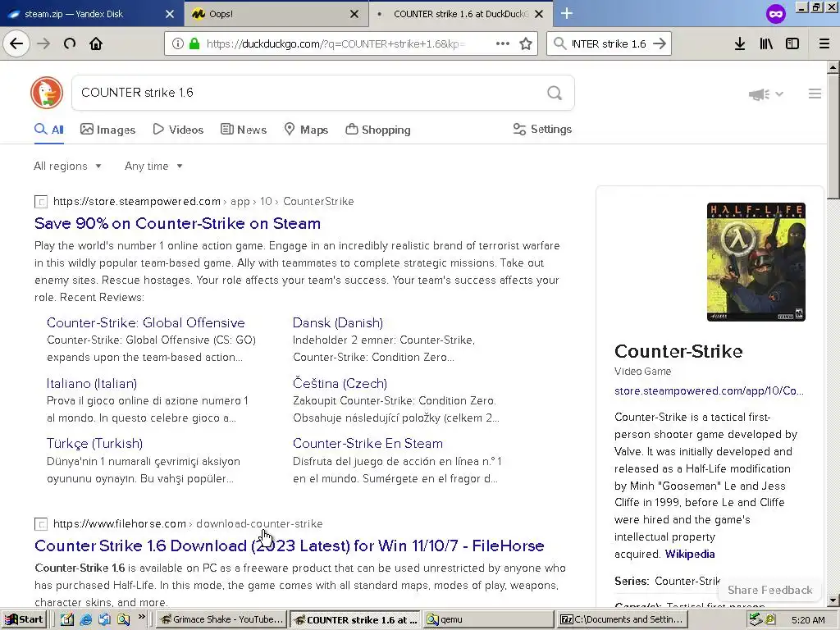Close the steam.zip Yandex Disk tab
The image size is (840, 630).
pyautogui.click(x=169, y=14)
